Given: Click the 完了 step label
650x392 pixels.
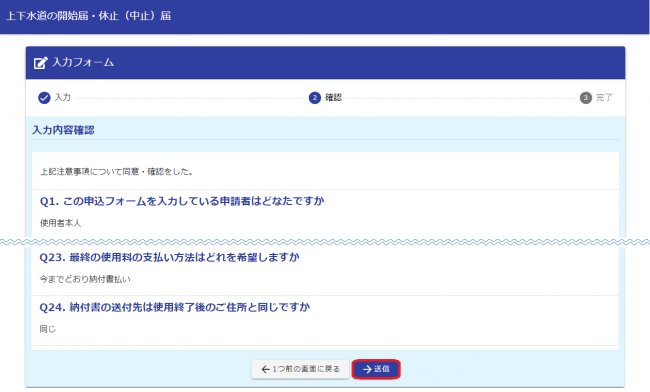Looking at the screenshot, I should point(604,98).
